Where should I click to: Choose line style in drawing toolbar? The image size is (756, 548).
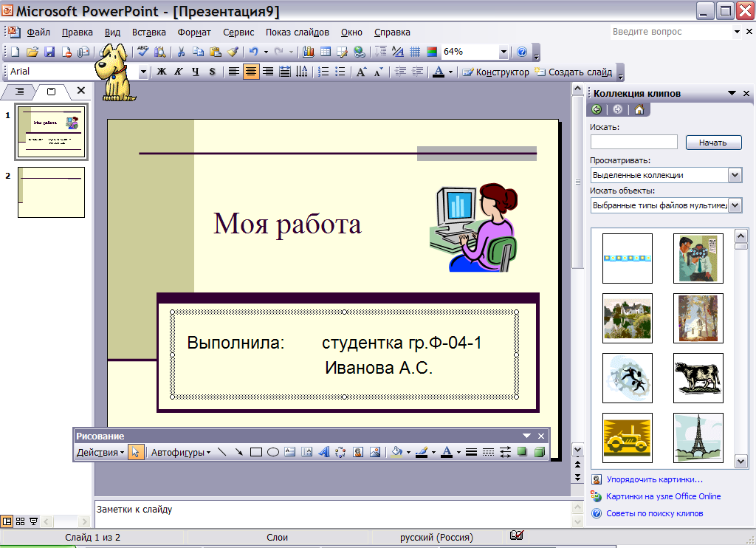[471, 452]
